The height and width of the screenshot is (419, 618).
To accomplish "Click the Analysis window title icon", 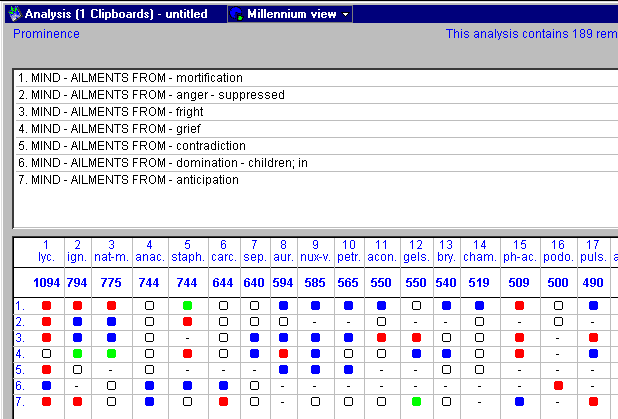I will coord(15,14).
